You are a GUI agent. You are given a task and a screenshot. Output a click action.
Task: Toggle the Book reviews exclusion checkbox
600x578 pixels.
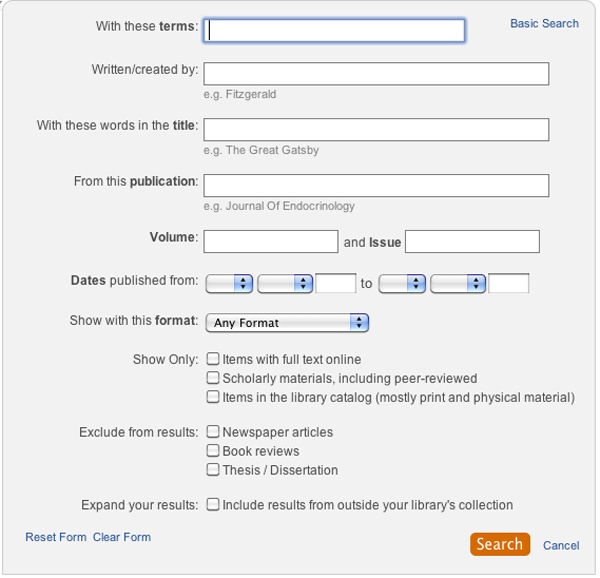click(x=213, y=451)
